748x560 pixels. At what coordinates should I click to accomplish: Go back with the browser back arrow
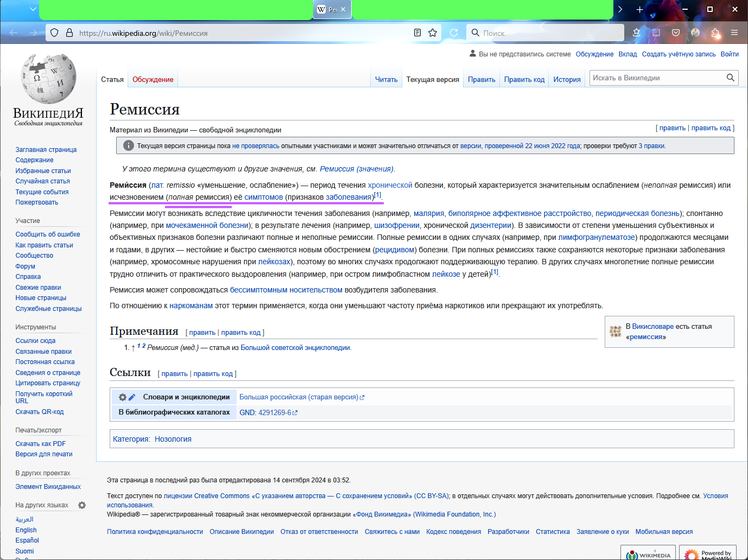tap(14, 33)
